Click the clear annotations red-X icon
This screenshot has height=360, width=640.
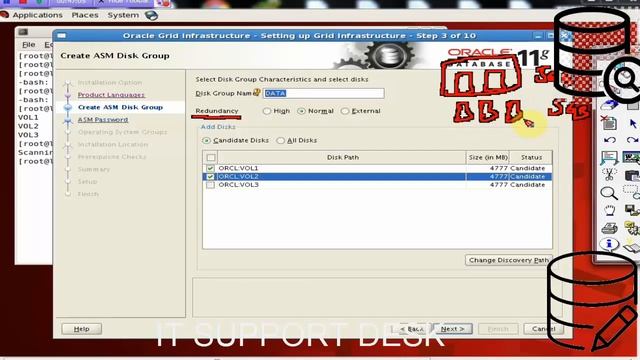(x=608, y=122)
